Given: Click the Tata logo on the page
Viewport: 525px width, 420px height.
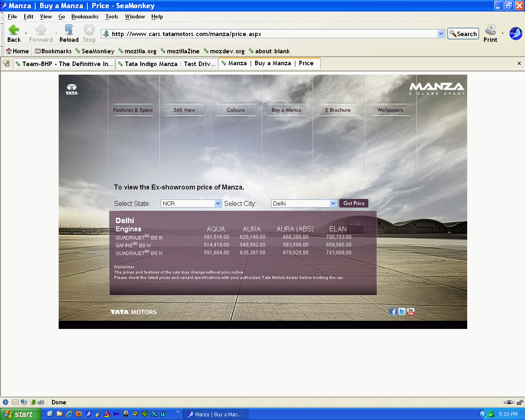Looking at the screenshot, I should (x=72, y=89).
